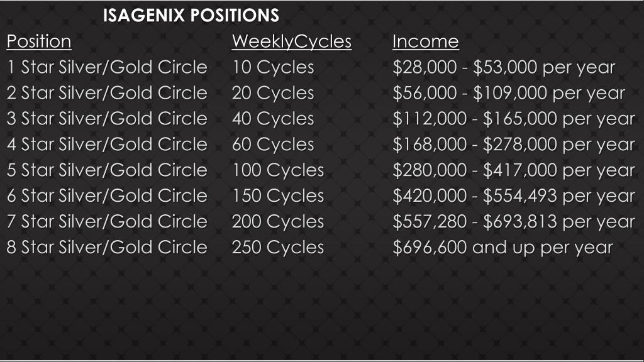
Task: Click the 5 Star Silver/Gold Circle entry
Action: [x=107, y=170]
